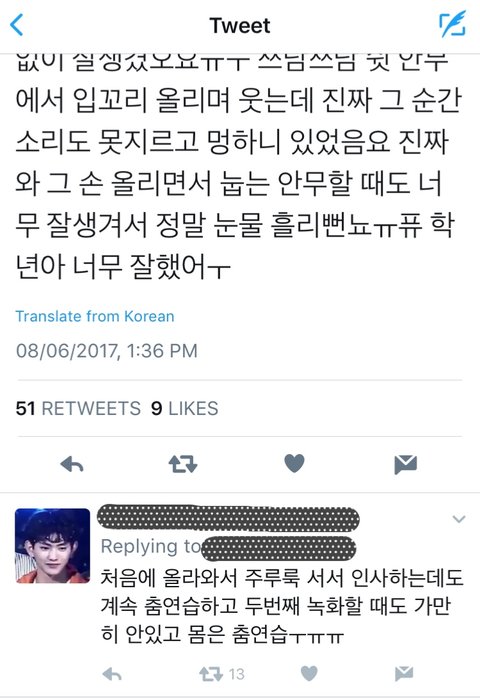Open the redacted Replying to handle
This screenshot has width=480, height=698.
(279, 548)
